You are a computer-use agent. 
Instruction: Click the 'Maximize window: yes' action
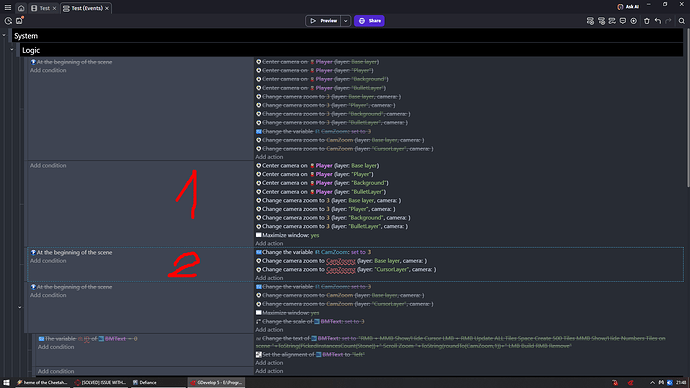(287, 235)
